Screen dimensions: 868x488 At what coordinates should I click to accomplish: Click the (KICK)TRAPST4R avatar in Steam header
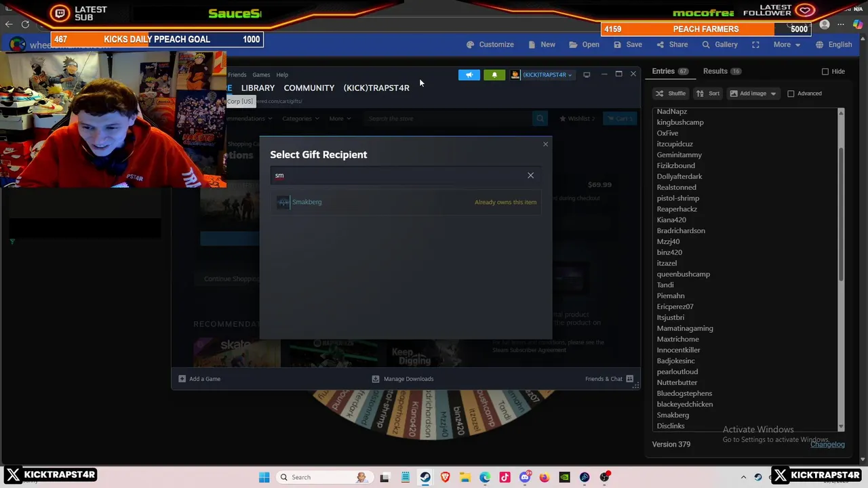point(515,75)
